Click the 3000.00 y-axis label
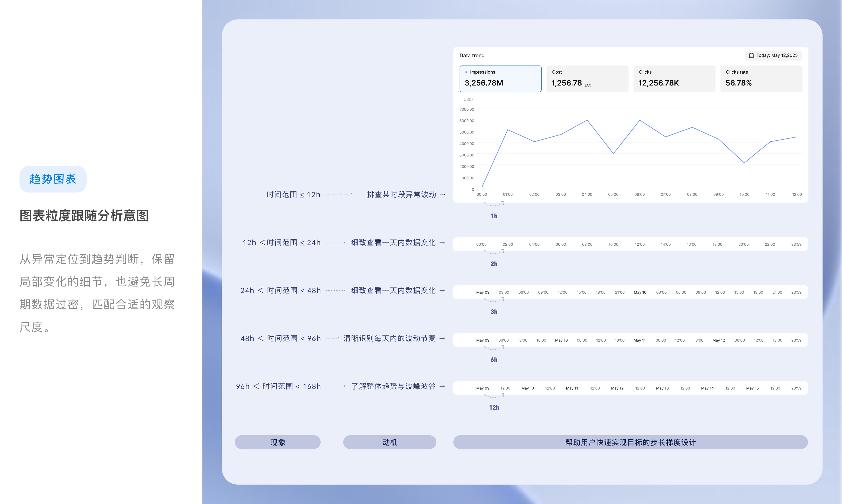The height and width of the screenshot is (504, 842). pos(467,155)
